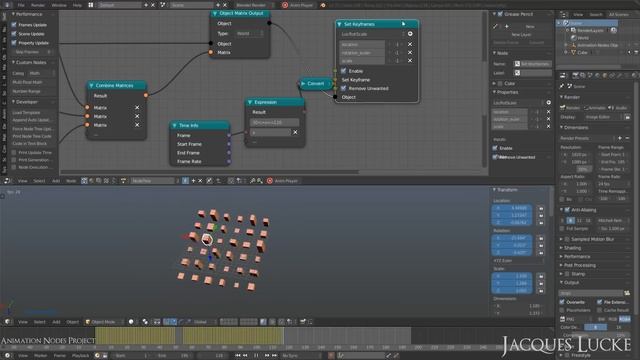Collapse the Developer panel
Viewport: 640px width, 360px height.
pos(13,102)
